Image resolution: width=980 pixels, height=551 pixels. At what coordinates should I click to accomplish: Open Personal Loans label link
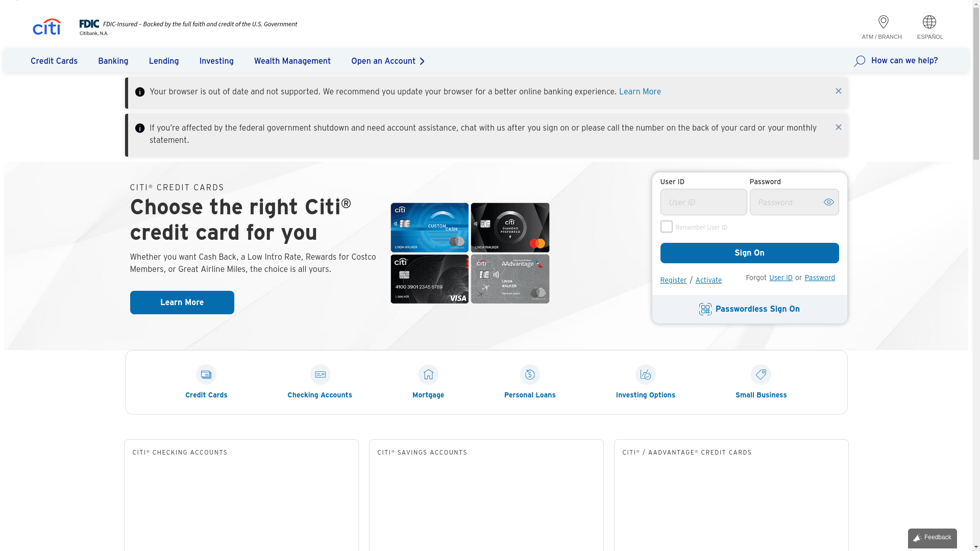pyautogui.click(x=530, y=395)
